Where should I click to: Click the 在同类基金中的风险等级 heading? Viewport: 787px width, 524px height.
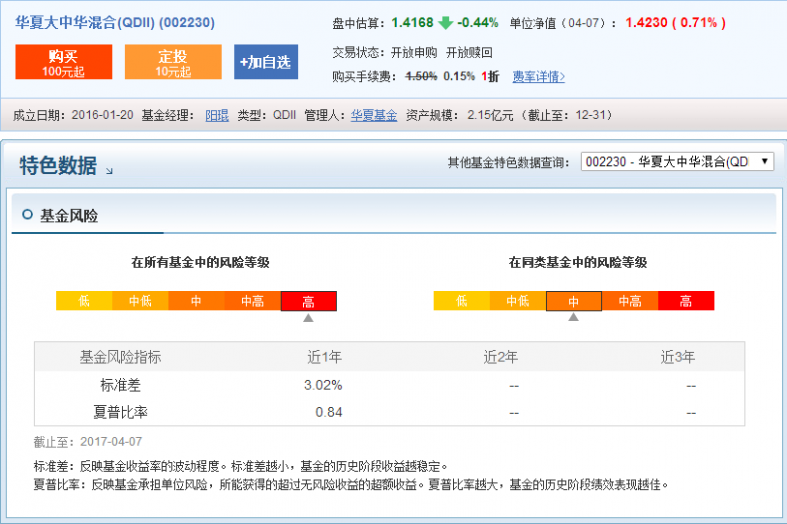pos(578,263)
